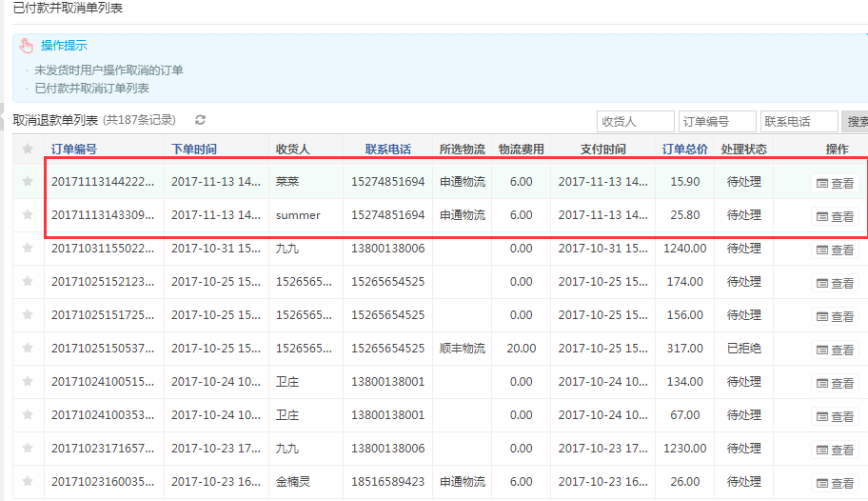Screen dimensions: 868x501
Task: Click the hand icon next to 操作提示
Action: tap(27, 46)
